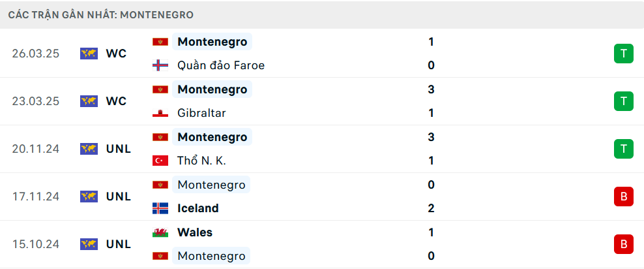Click the Các trận gần nhất: Montenegro header
This screenshot has height=269, width=644.
tap(100, 15)
